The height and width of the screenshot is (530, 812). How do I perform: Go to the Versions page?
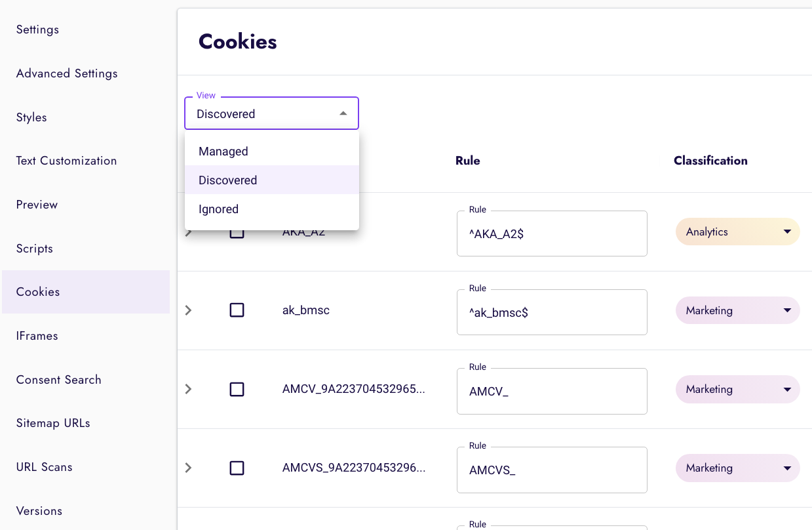39,510
